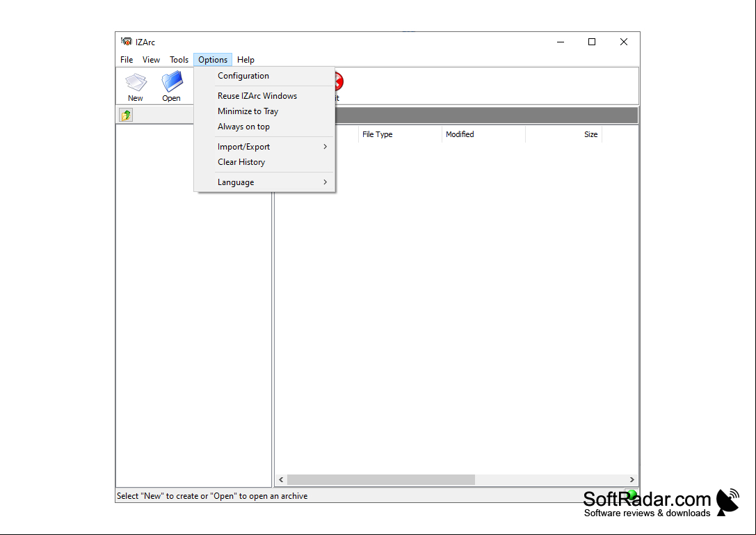Click the green status light icon

pos(632,494)
